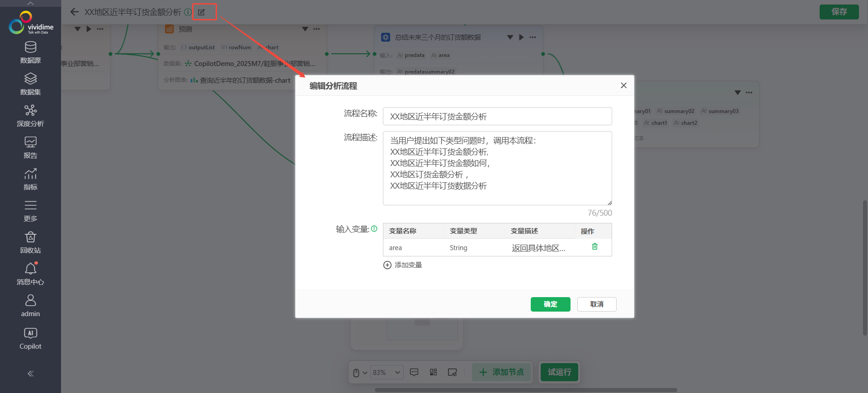868x393 pixels.
Task: Collapse the 预测 node with its triangle
Action: 305,29
